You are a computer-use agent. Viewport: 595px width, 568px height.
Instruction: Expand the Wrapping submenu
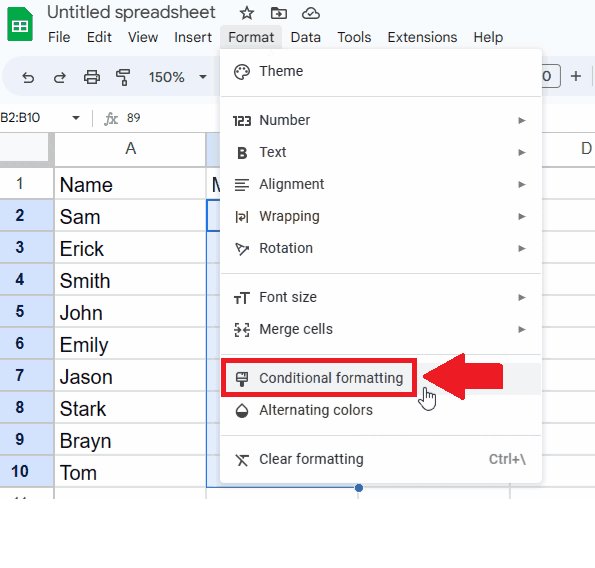coord(381,216)
